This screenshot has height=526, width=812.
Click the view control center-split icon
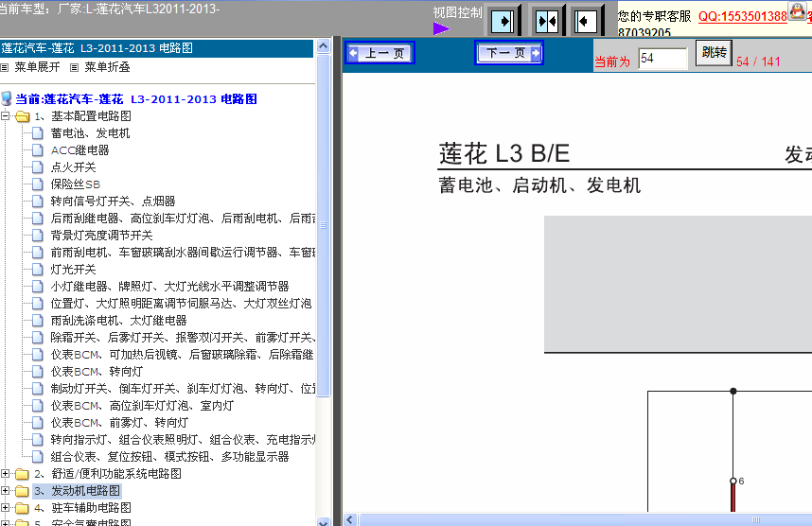click(547, 21)
